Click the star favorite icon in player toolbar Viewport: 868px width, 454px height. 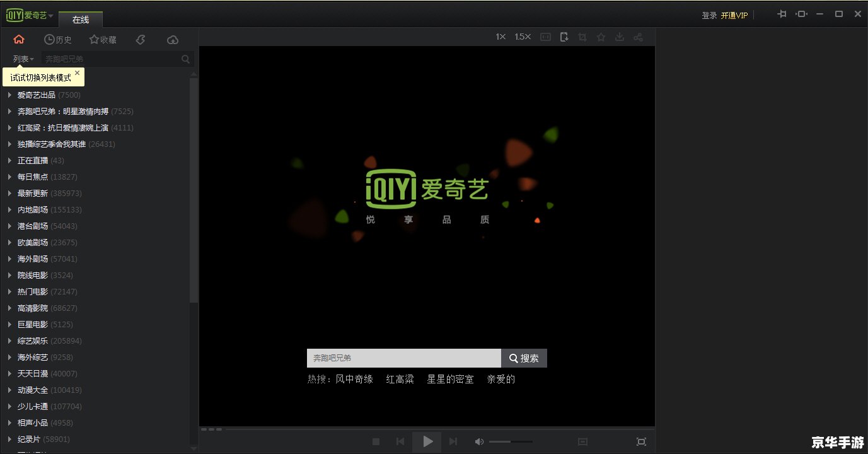(601, 37)
